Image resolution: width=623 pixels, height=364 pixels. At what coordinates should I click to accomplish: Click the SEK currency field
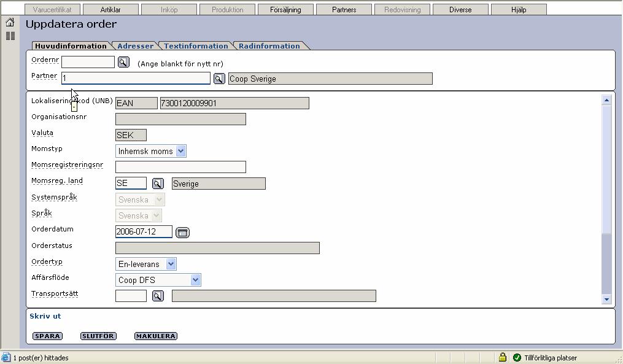(x=131, y=135)
